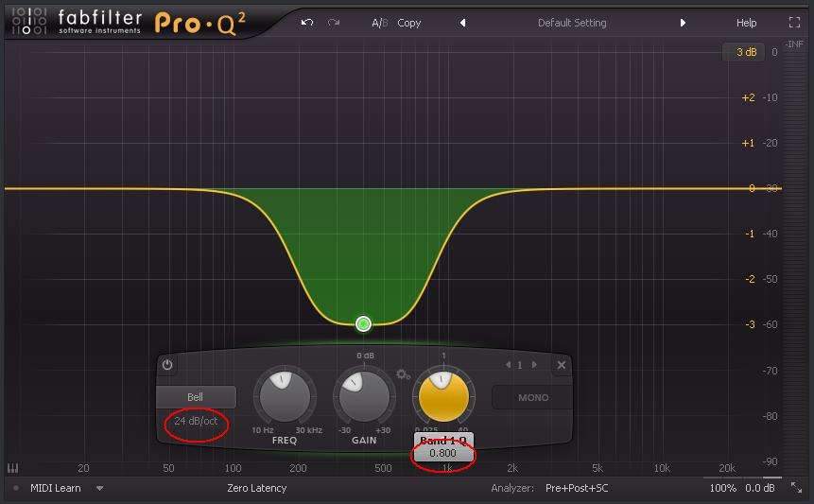Click the 0 dB gain knob label
Viewport: 814px width, 504px height.
click(x=365, y=356)
